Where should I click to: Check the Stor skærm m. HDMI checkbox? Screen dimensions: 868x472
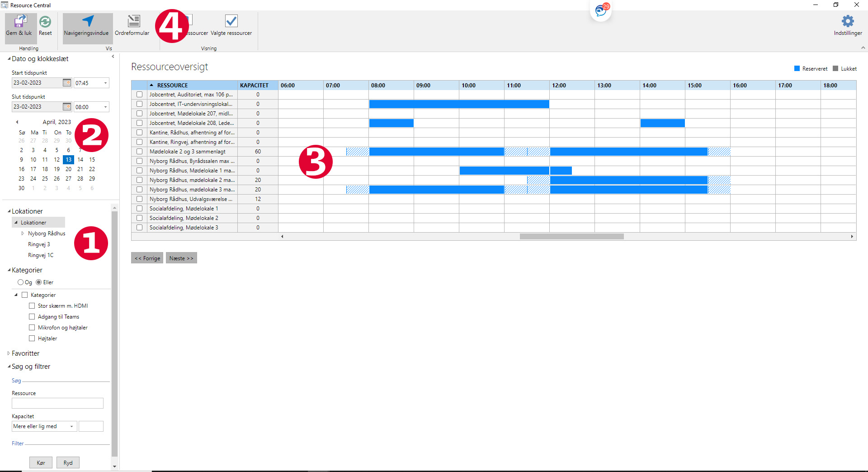pos(32,306)
